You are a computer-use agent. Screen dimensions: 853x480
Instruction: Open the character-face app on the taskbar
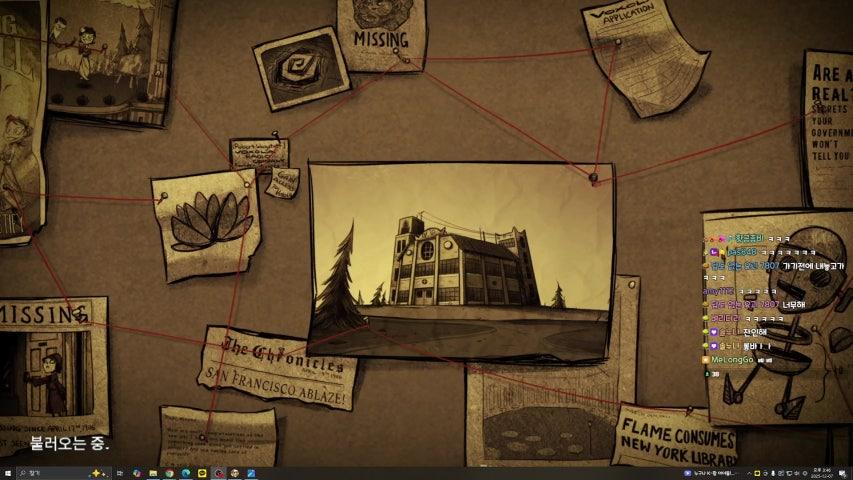coord(234,473)
